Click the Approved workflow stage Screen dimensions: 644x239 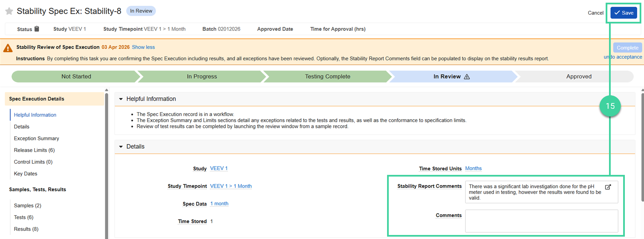click(x=578, y=77)
